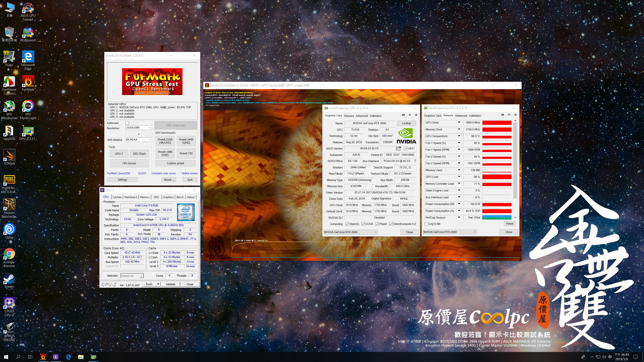
Task: Open 3DMark desktop shortcut
Action: [x=9, y=157]
